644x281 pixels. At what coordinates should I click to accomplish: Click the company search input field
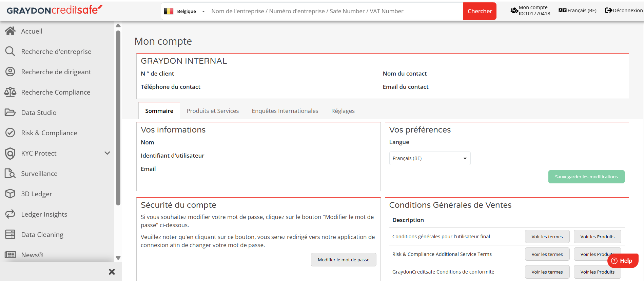335,11
